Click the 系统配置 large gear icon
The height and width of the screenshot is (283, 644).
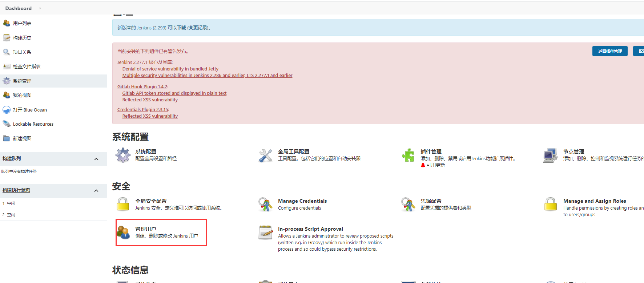123,155
